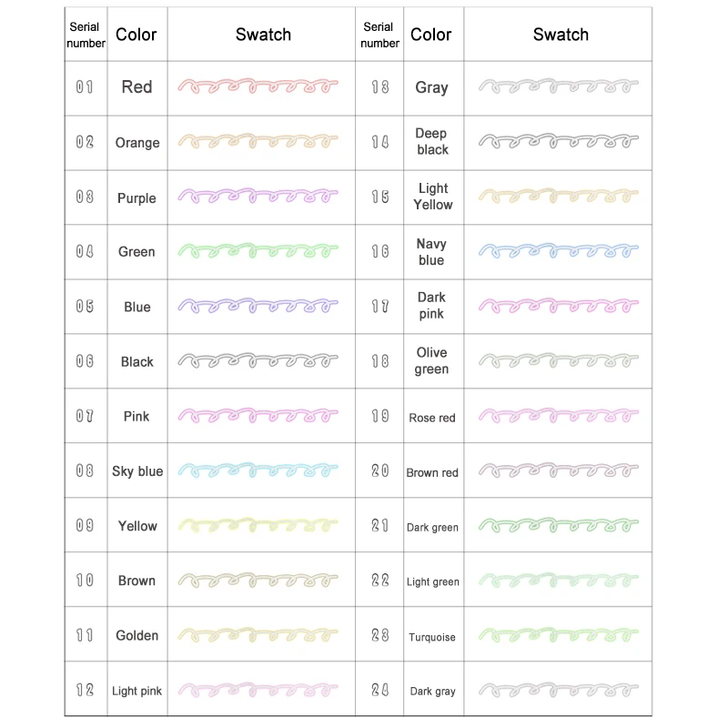Click the Olive green color name

click(432, 361)
